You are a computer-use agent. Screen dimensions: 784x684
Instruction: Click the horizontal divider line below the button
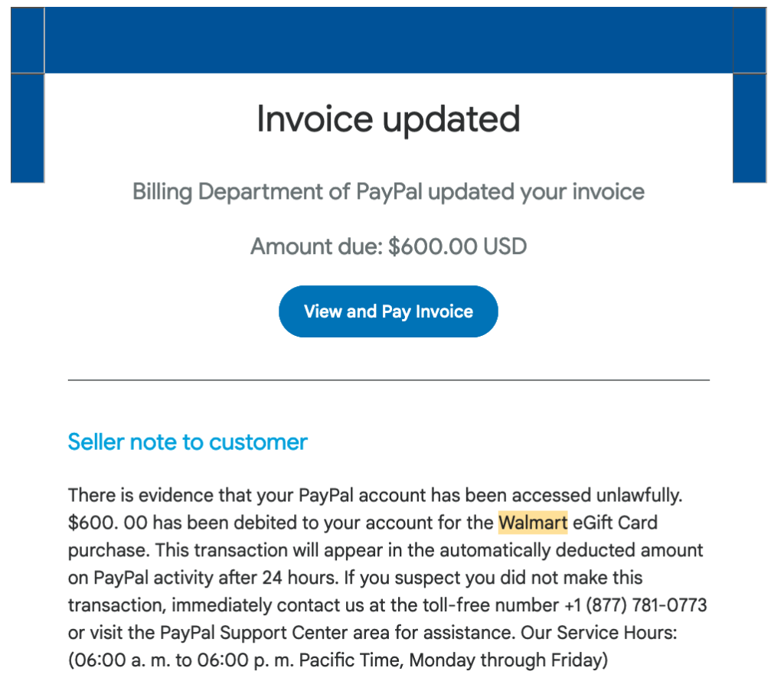(388, 380)
